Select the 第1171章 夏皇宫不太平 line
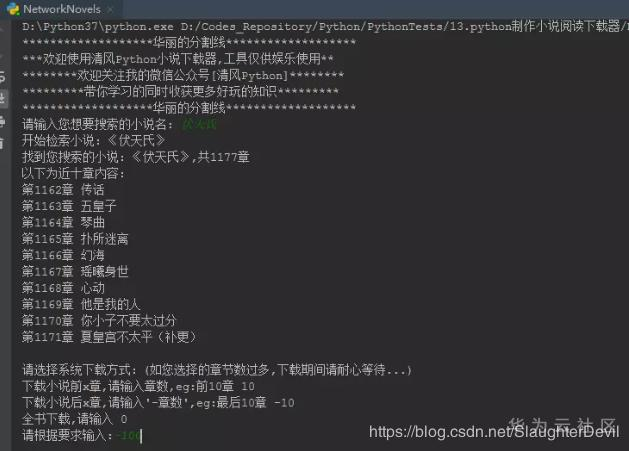The height and width of the screenshot is (451, 629). (x=109, y=337)
